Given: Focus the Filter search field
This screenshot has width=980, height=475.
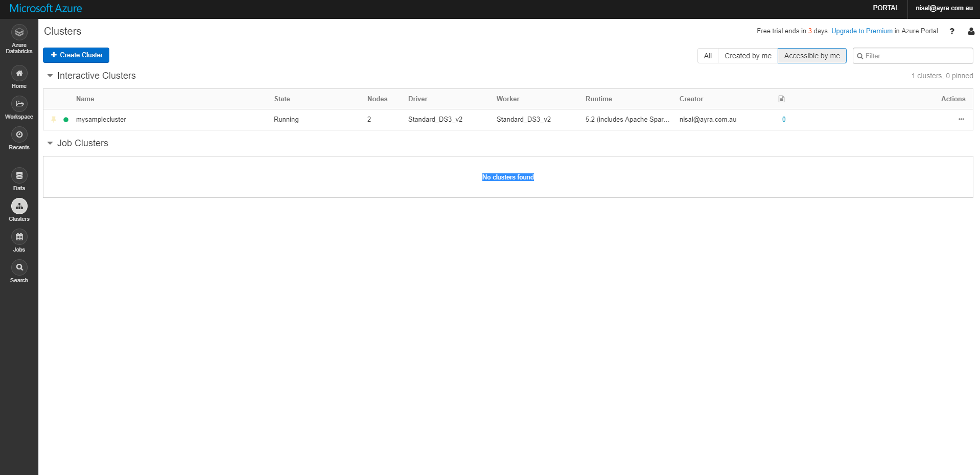Looking at the screenshot, I should [913, 56].
